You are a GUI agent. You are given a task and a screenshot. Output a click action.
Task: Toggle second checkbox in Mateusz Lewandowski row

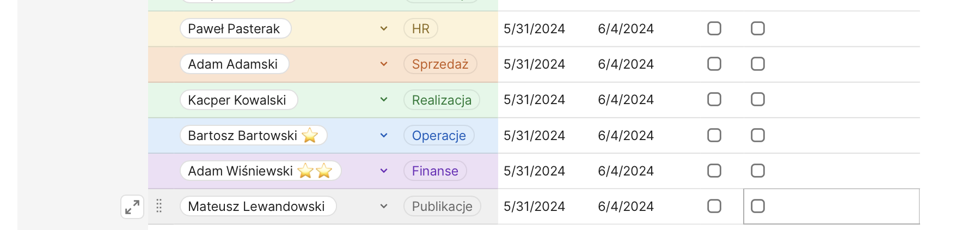click(x=758, y=206)
